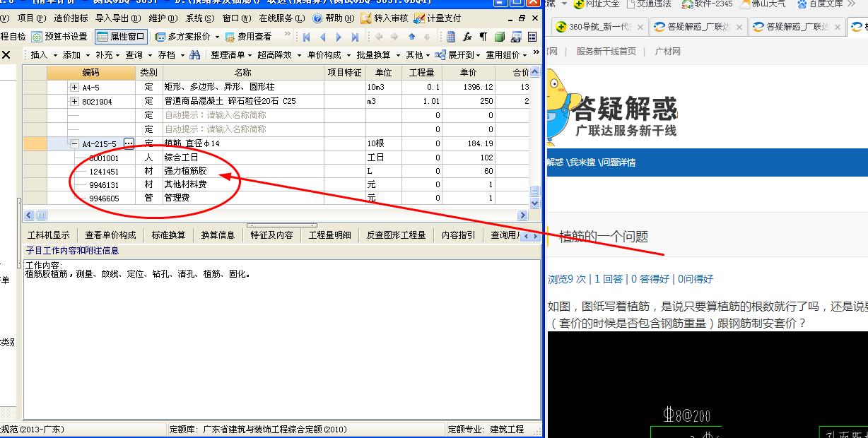This screenshot has height=438, width=868.
Task: Click the binoculars find icon
Action: point(195,54)
